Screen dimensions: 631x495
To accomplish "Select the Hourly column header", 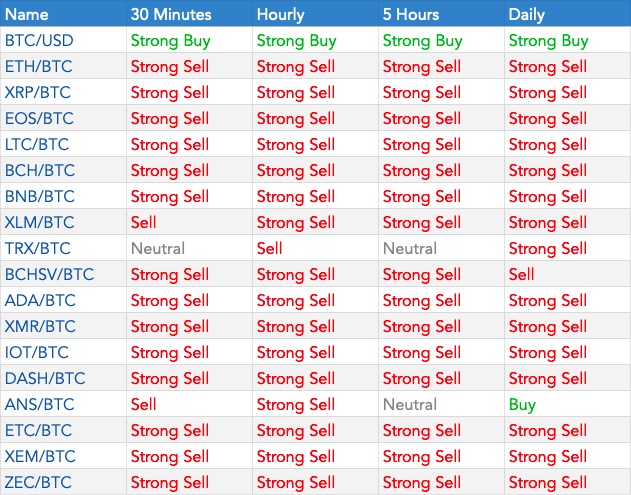I will (283, 15).
